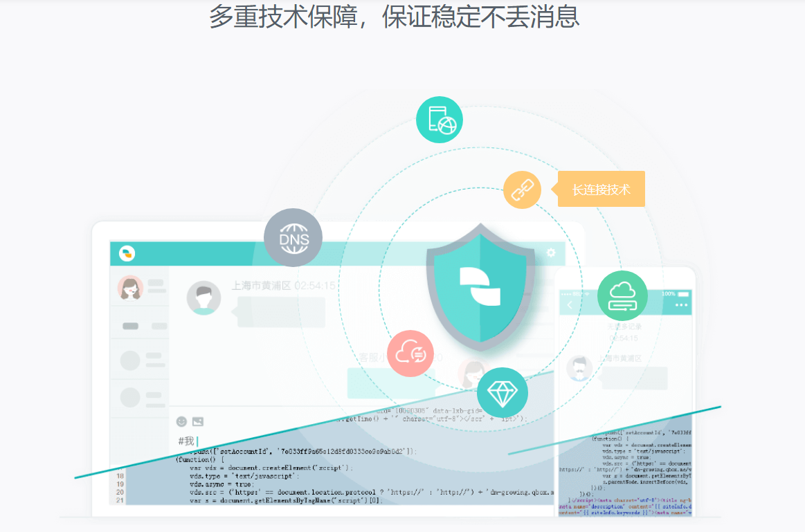Open the three-dot menu in phone mockup
This screenshot has height=532, width=805.
click(x=681, y=305)
